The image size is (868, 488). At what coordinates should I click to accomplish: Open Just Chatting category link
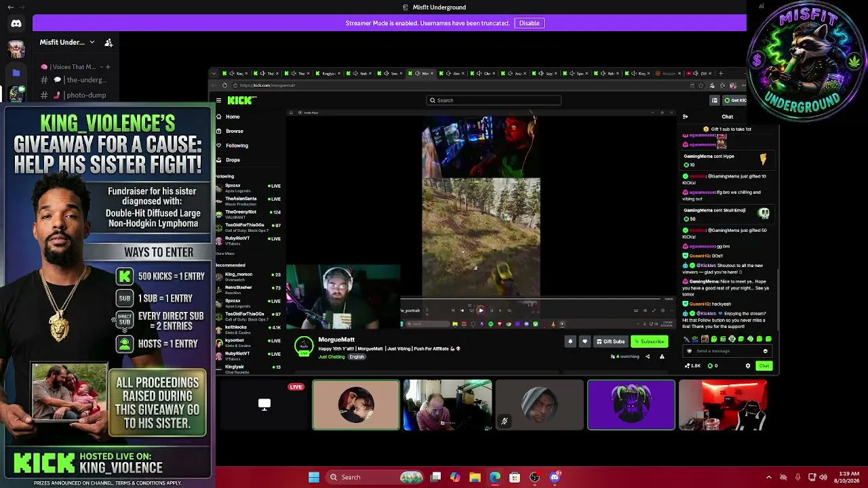(332, 357)
